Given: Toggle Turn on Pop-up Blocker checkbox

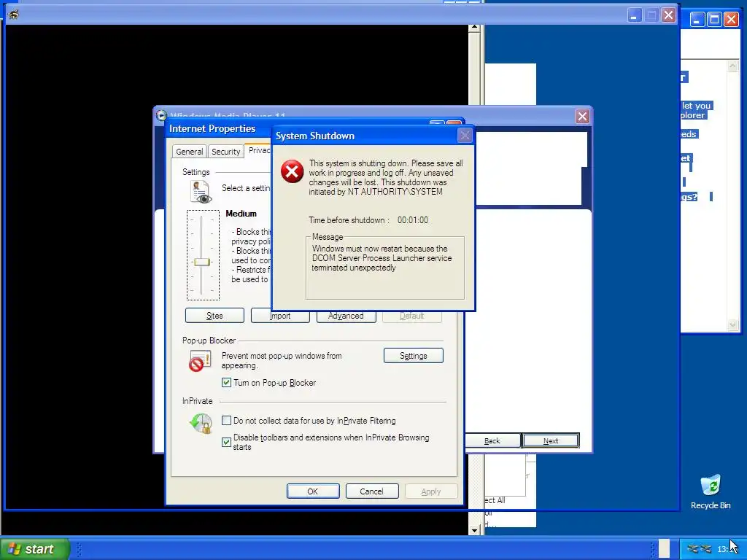Looking at the screenshot, I should [x=226, y=382].
